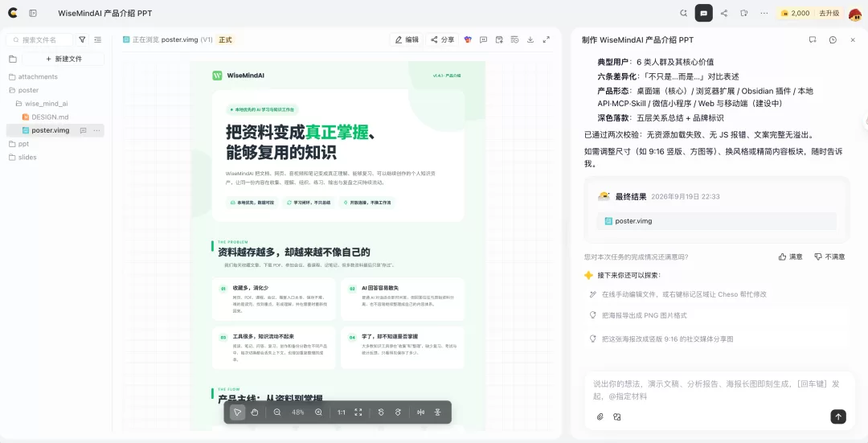Attach a file with paperclip icon

tap(600, 417)
